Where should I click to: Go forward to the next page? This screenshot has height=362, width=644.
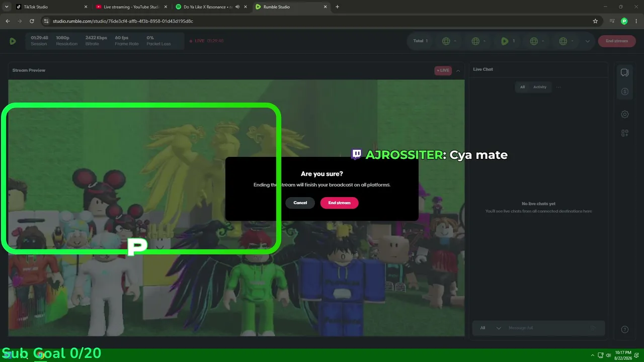(20, 21)
